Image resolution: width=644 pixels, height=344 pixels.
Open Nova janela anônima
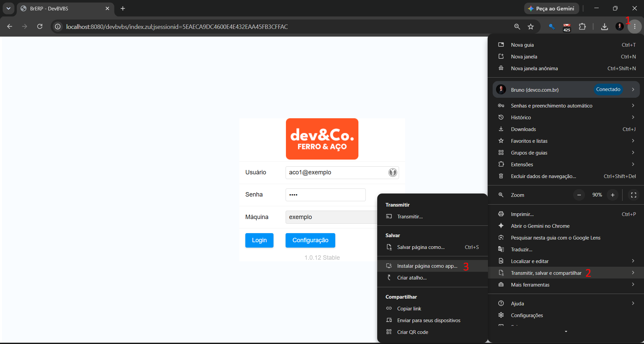(x=566, y=69)
